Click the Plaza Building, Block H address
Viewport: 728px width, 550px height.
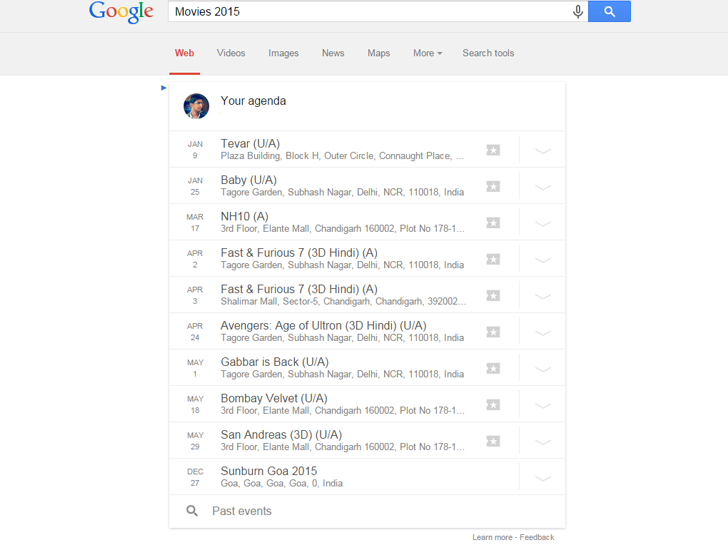(x=342, y=156)
